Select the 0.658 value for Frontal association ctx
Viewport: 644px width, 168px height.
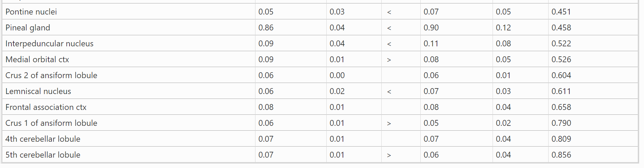561,107
